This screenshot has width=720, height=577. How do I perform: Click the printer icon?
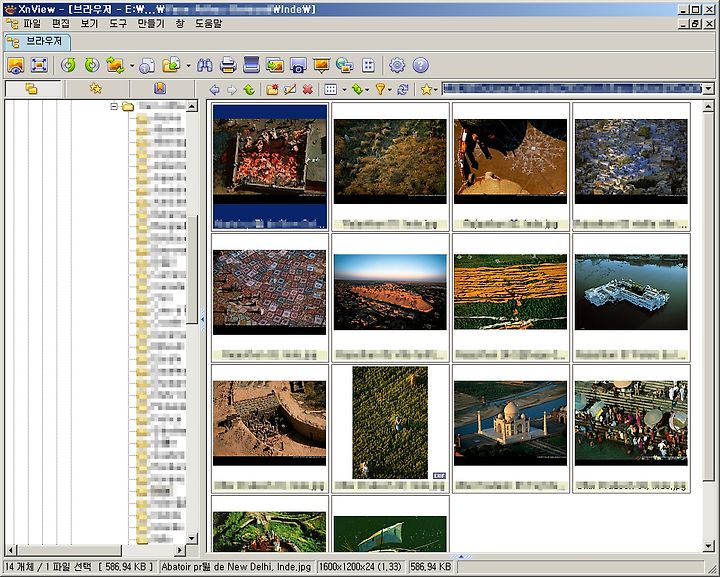click(x=228, y=65)
